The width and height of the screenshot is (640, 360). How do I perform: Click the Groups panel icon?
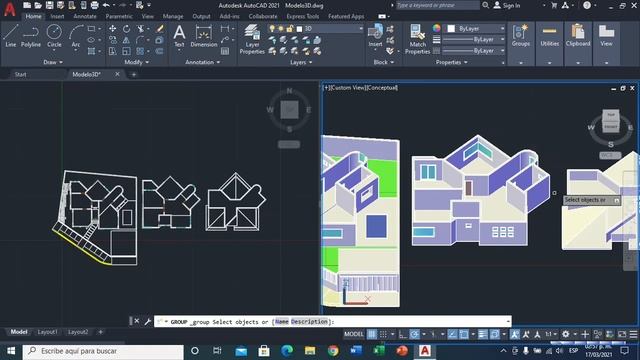tap(521, 36)
